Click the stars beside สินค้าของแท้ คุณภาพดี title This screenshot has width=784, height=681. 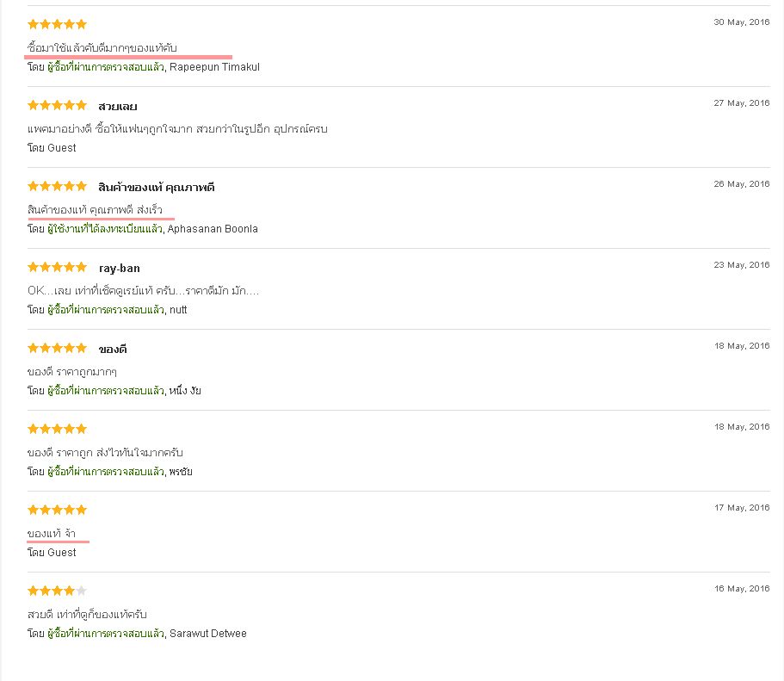pyautogui.click(x=57, y=186)
